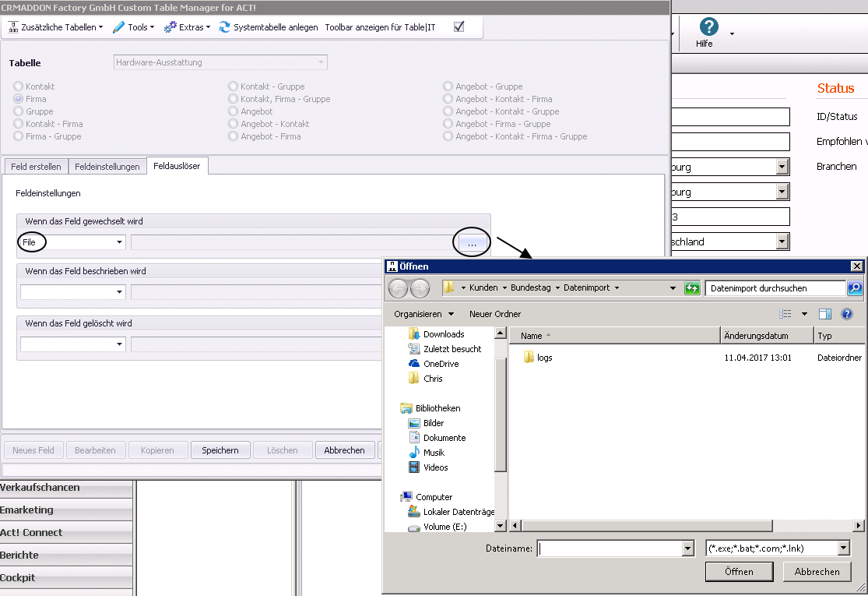The height and width of the screenshot is (596, 868).
Task: Click the Speichern button
Action: [x=220, y=450]
